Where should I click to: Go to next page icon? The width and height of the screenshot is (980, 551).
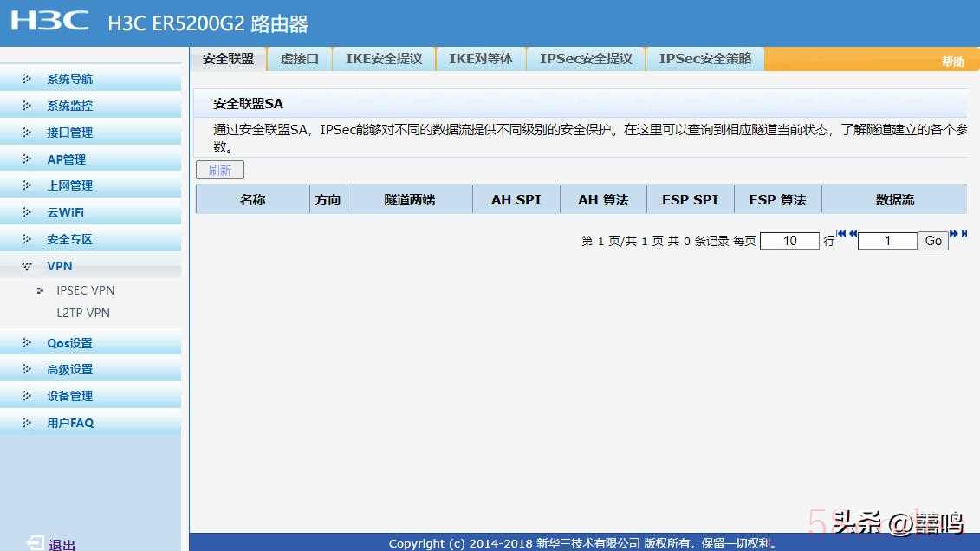coord(953,234)
